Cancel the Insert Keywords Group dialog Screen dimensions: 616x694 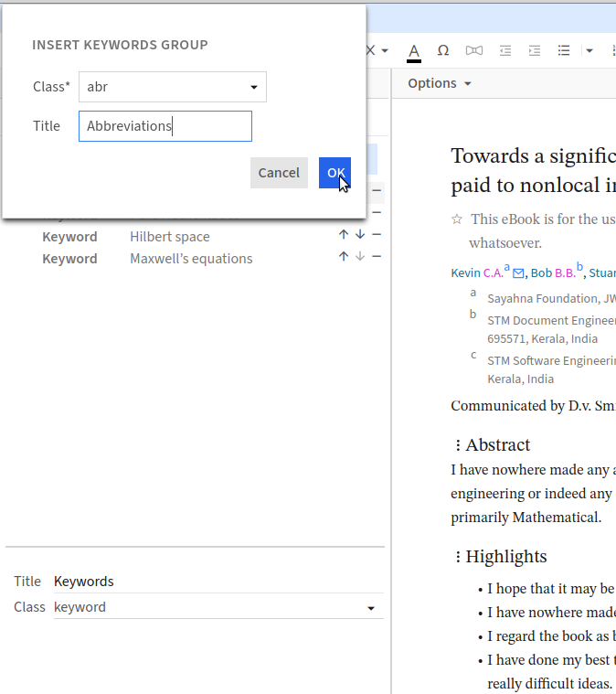pos(279,173)
